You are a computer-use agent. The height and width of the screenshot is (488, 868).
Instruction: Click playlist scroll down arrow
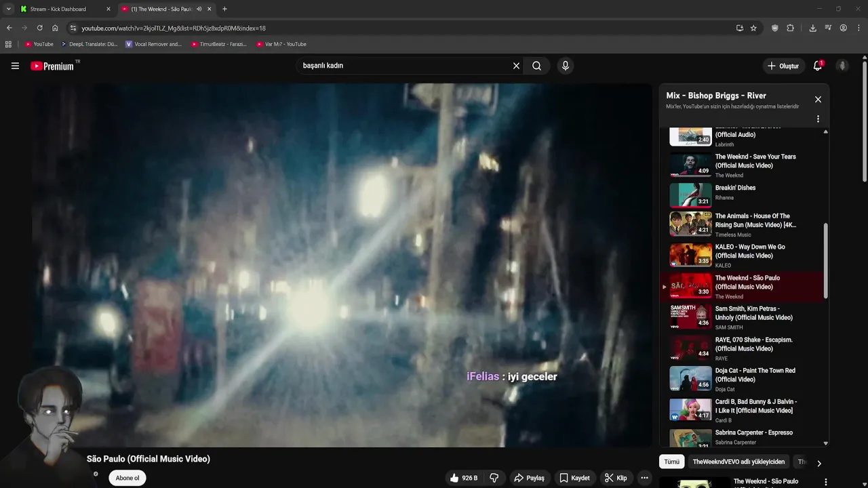tap(825, 443)
